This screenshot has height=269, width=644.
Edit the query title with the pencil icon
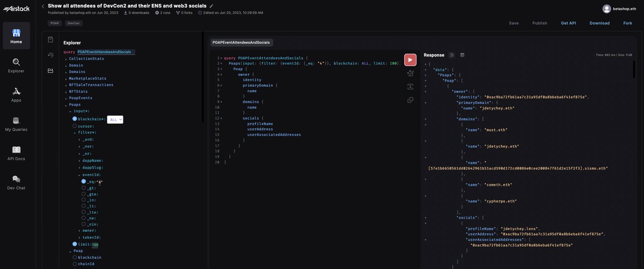click(211, 6)
